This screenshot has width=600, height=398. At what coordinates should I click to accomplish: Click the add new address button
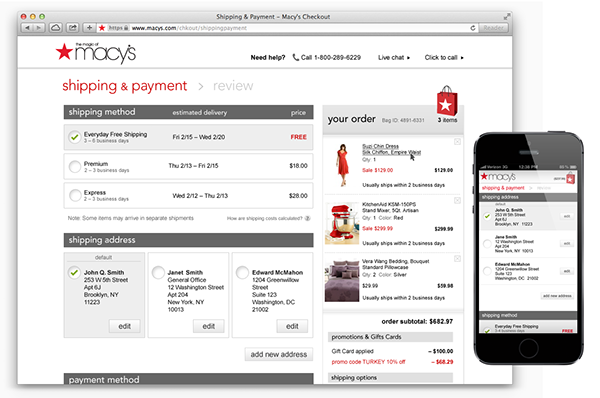tap(279, 354)
